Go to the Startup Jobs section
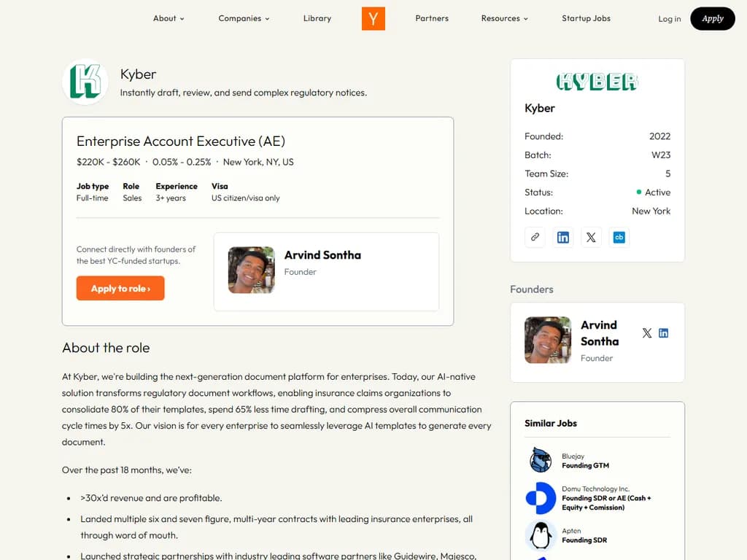This screenshot has width=747, height=560. coord(586,18)
